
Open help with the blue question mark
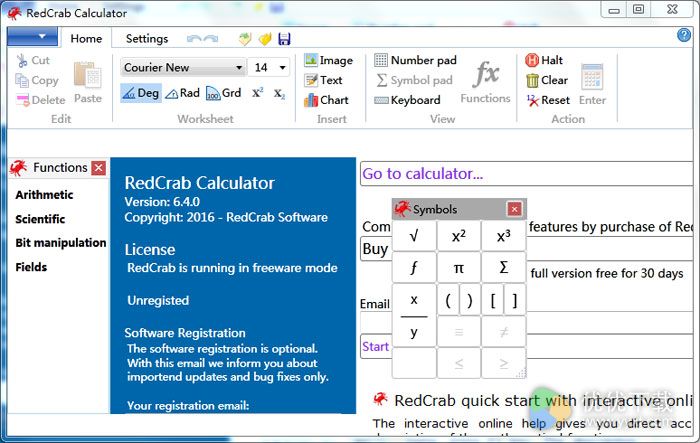tap(684, 35)
